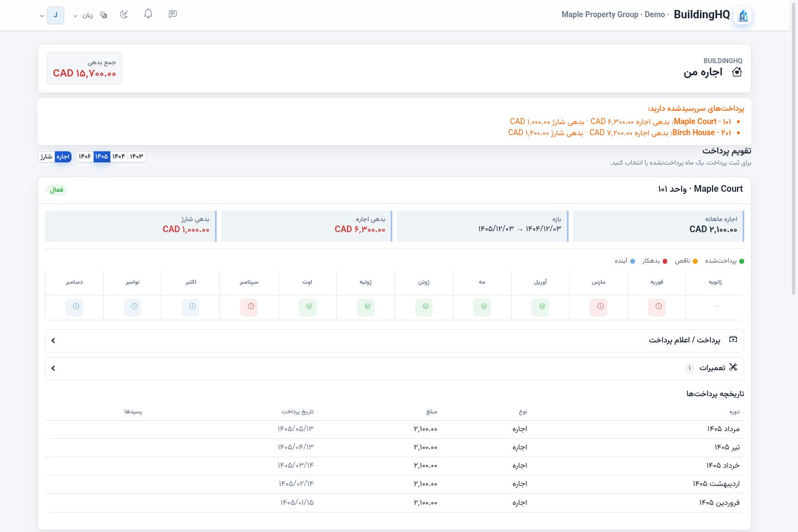Switch the calendar to اجاره

pos(63,157)
